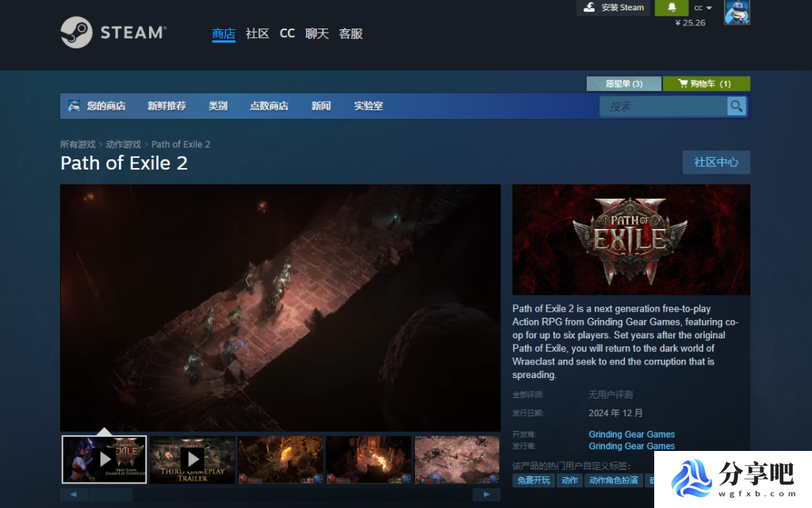Open the 实验室 labs tab
Screen dimensions: 812x508
click(368, 106)
